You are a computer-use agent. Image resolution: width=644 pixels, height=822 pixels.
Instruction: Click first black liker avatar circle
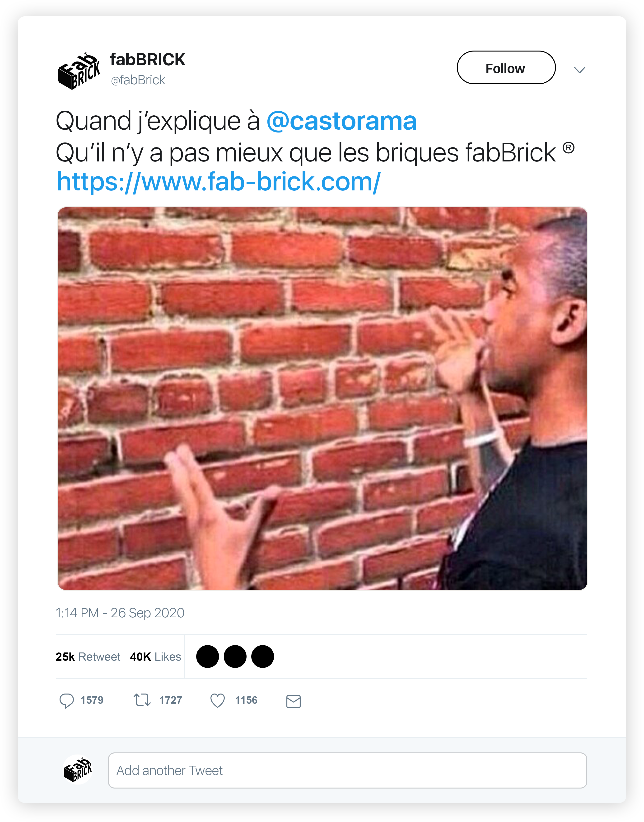[x=207, y=657]
